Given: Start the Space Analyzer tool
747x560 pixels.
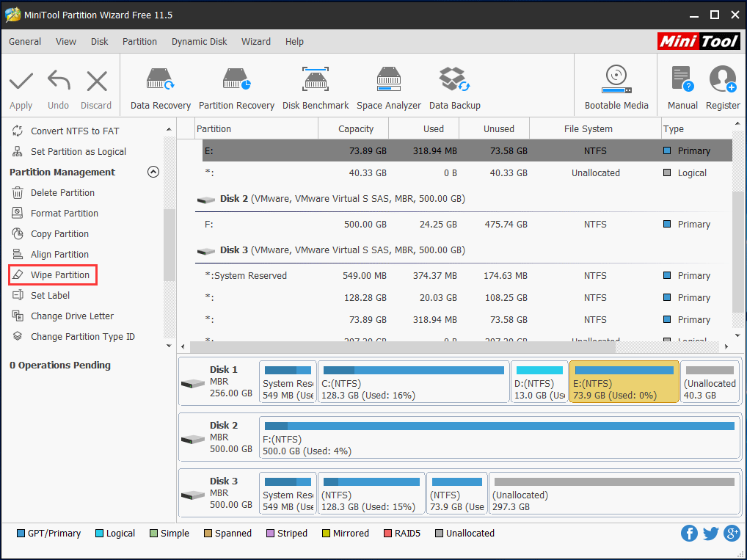Looking at the screenshot, I should 389,86.
